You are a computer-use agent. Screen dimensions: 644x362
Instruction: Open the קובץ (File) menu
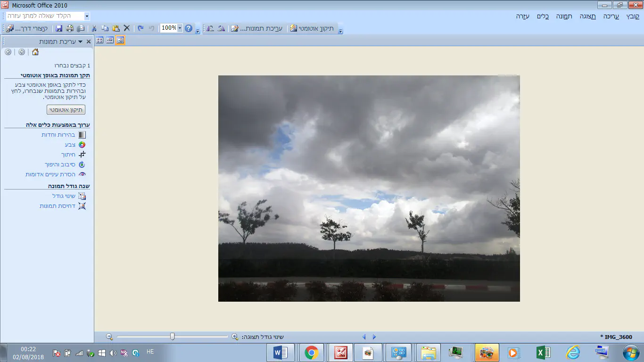633,16
